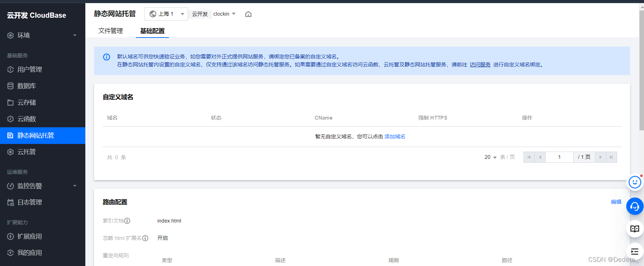Screen dimensions: 644x266
Task: Click the info icon next to 索引文档
Action: [x=127, y=221]
